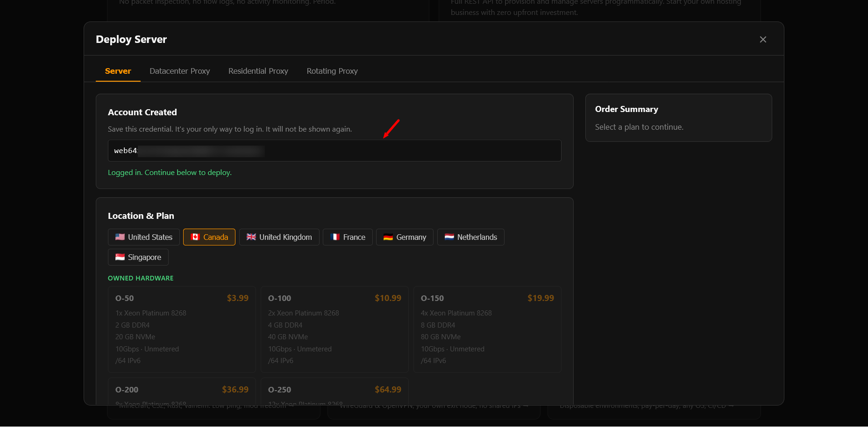Click the $10.99 price on O-100
Viewport: 868px width, 427px height.
[388, 298]
